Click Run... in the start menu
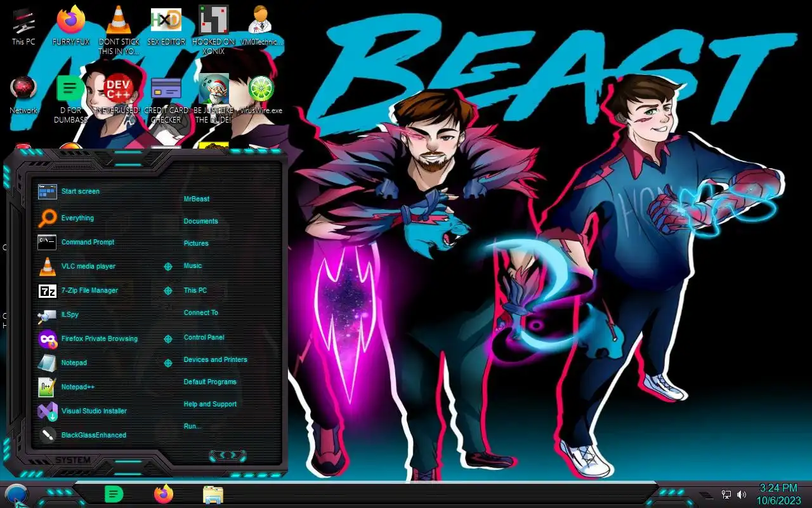Screen dimensions: 812x508 click(193, 426)
